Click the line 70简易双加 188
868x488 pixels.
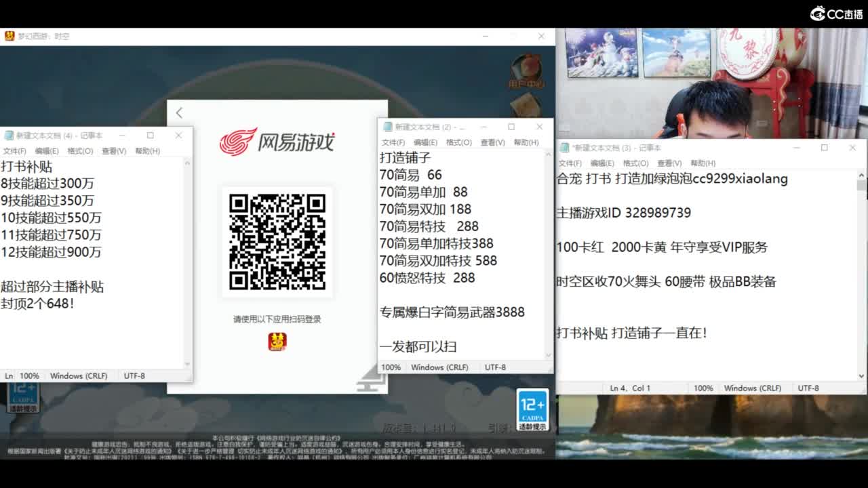tap(425, 209)
